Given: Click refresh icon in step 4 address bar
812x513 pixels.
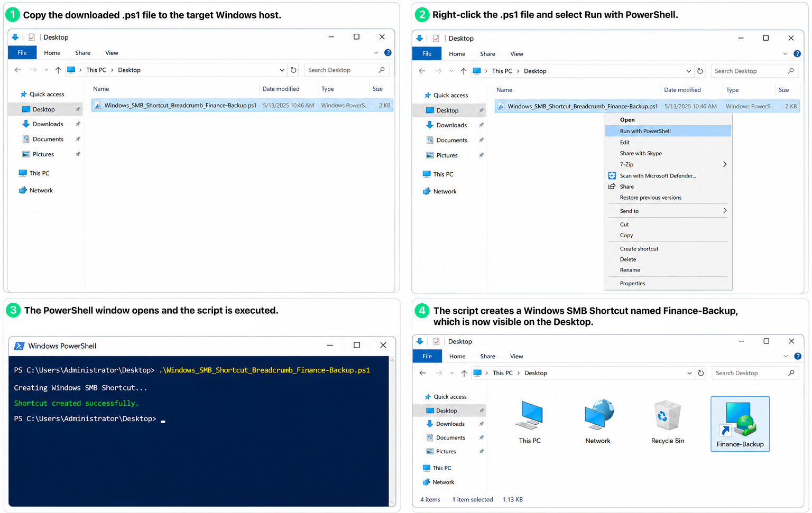Looking at the screenshot, I should 701,373.
